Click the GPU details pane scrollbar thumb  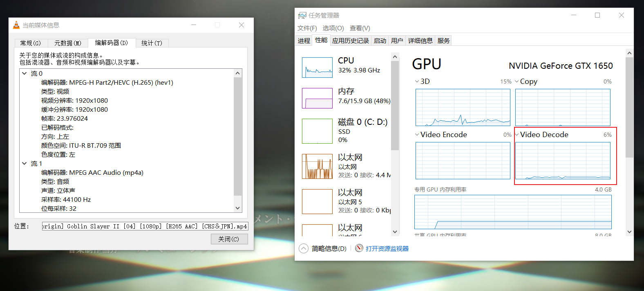[629, 107]
